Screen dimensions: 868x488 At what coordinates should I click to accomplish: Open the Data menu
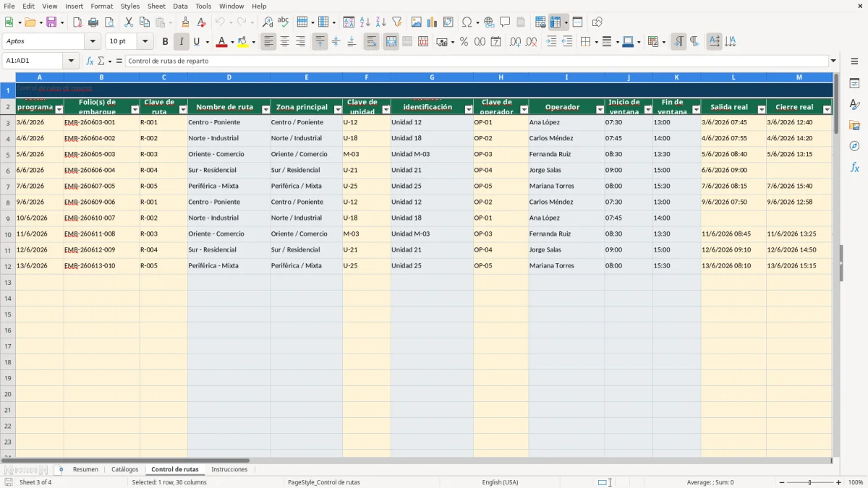pos(180,6)
